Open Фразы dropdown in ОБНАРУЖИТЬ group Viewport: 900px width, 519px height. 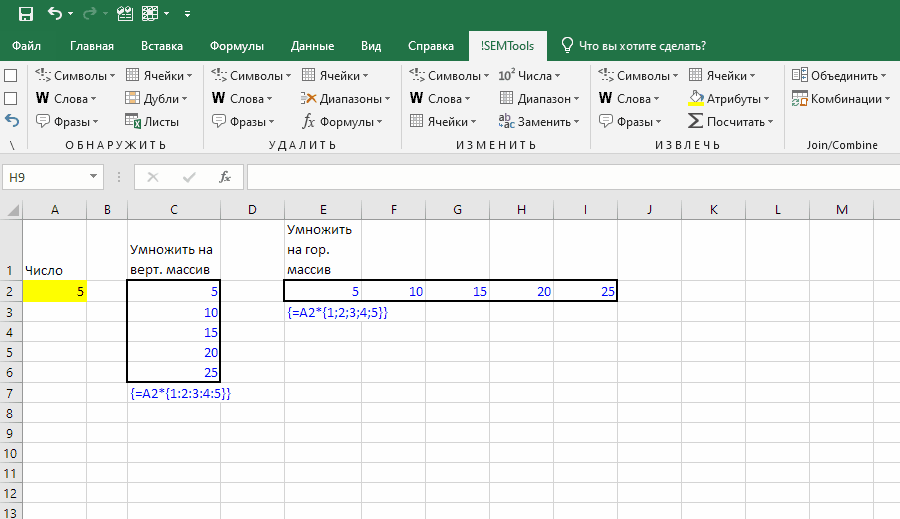(x=67, y=122)
